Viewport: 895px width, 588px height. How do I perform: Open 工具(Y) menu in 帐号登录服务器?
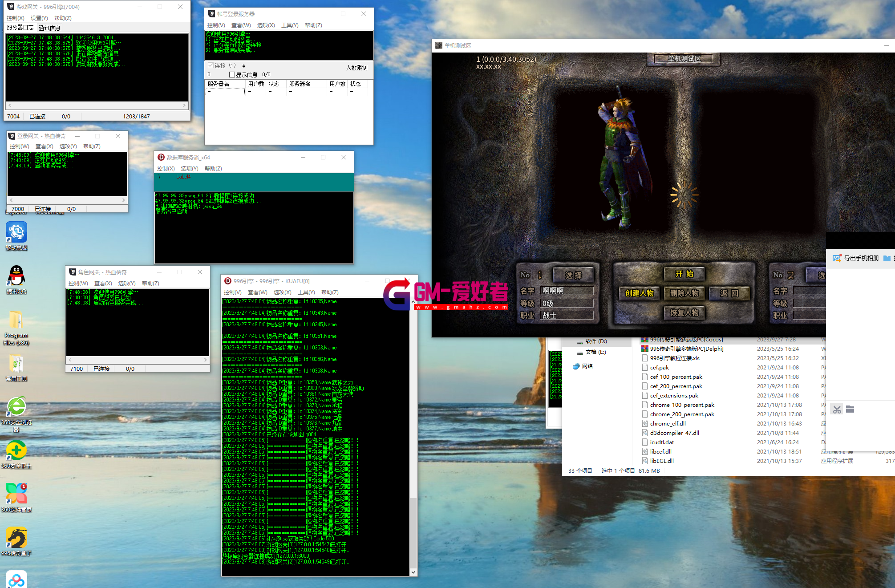pos(290,25)
